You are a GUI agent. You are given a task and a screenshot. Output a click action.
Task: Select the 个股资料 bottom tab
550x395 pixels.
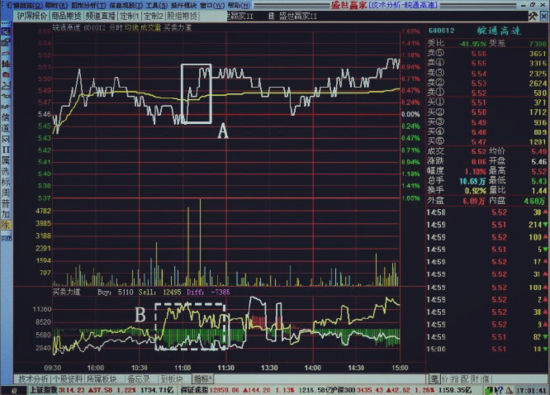tap(68, 379)
